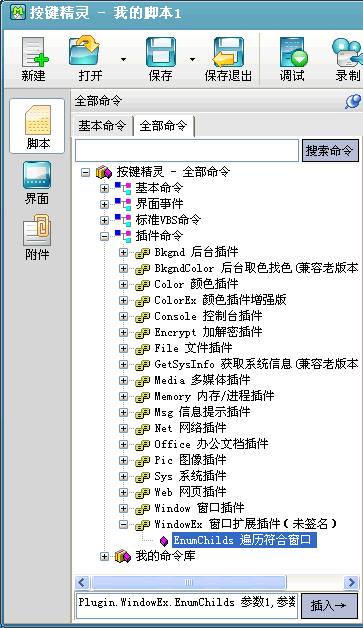The height and width of the screenshot is (628, 363).
Task: Select the 界面事件 tree label
Action: point(159,204)
